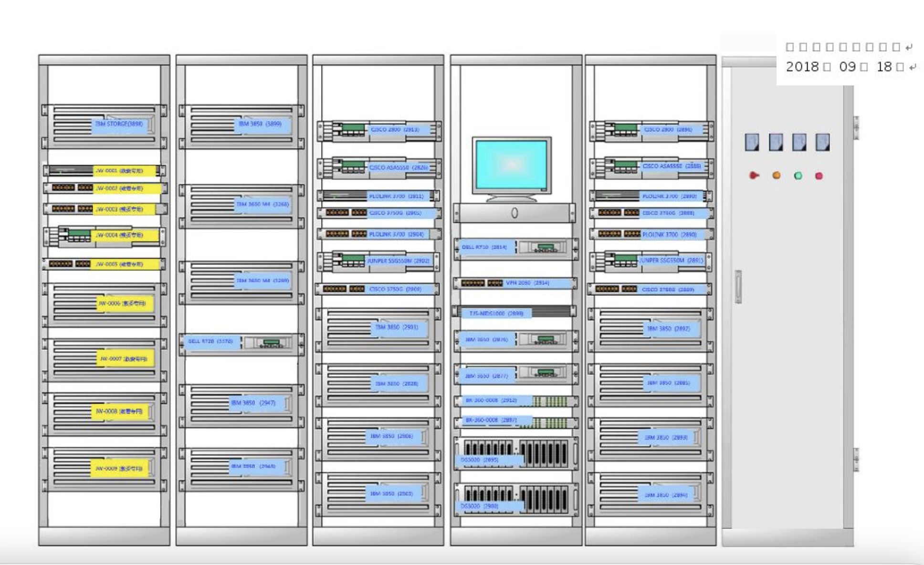The width and height of the screenshot is (924, 565).
Task: Click the red indicator lamp on the cabinet
Action: pyautogui.click(x=754, y=176)
